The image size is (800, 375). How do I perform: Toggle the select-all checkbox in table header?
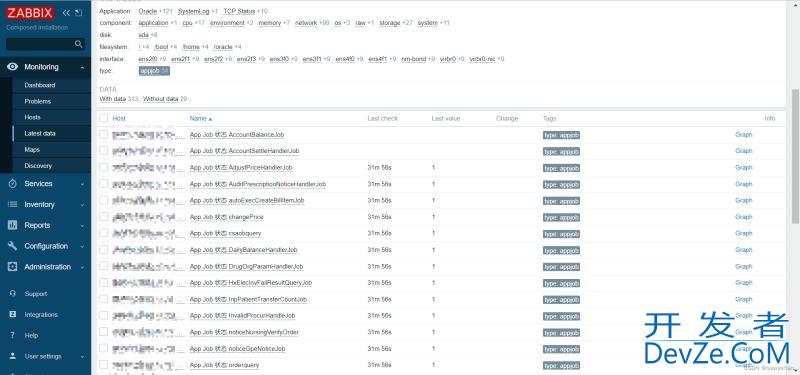(104, 118)
